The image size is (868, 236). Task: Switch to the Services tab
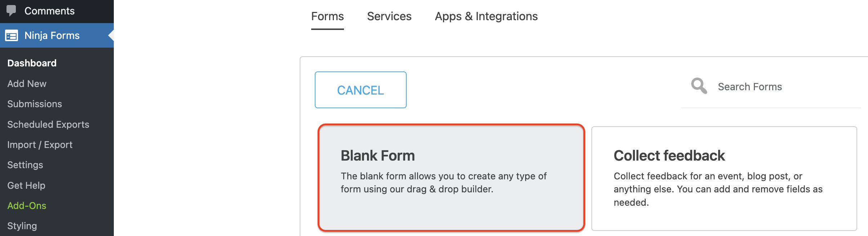[x=389, y=16]
